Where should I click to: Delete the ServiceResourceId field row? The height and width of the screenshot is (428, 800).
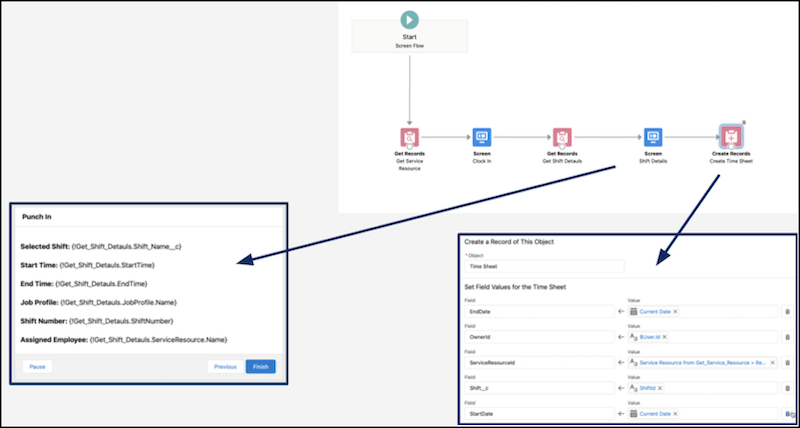(787, 363)
